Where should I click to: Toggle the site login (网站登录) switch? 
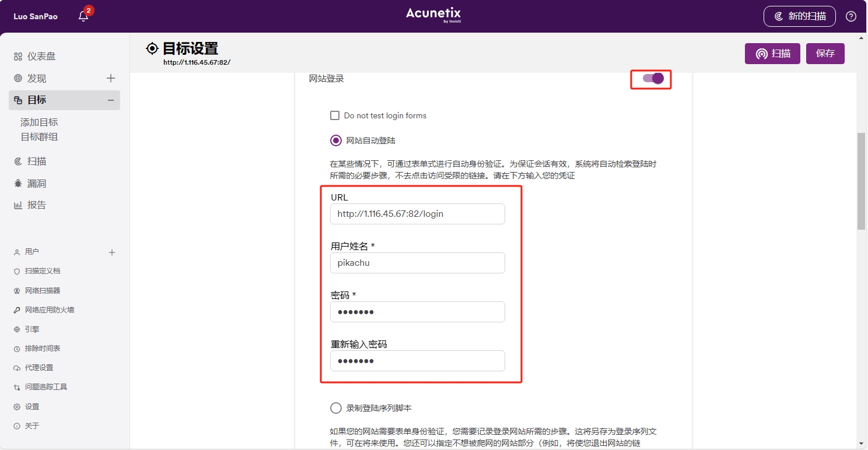653,78
